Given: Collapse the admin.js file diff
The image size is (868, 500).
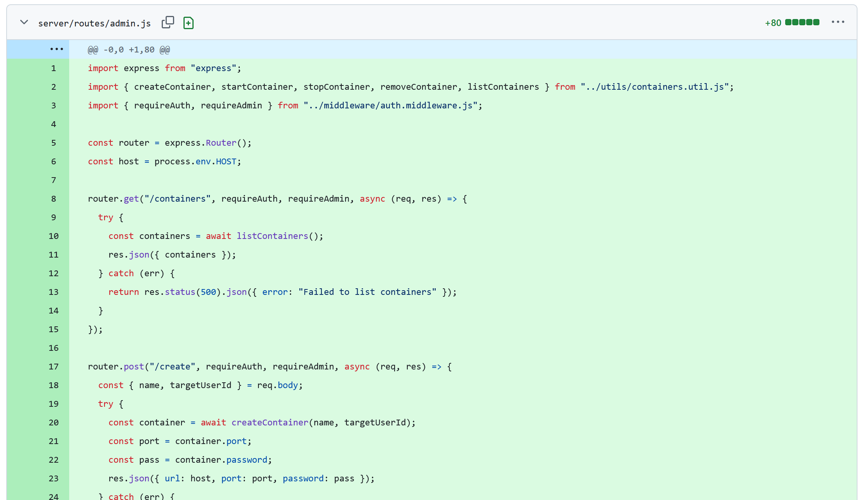Looking at the screenshot, I should tap(24, 23).
